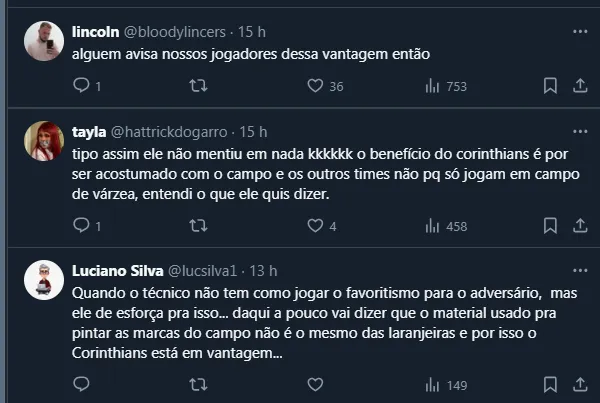Image resolution: width=600 pixels, height=403 pixels.
Task: Like tayla's tweet with 4 likes
Action: 315,226
